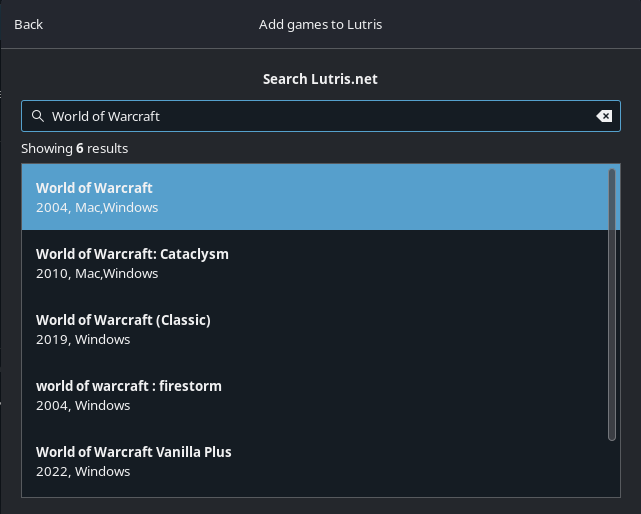This screenshot has height=514, width=641.
Task: Select the highlighted World of Warcraft result
Action: (x=315, y=197)
